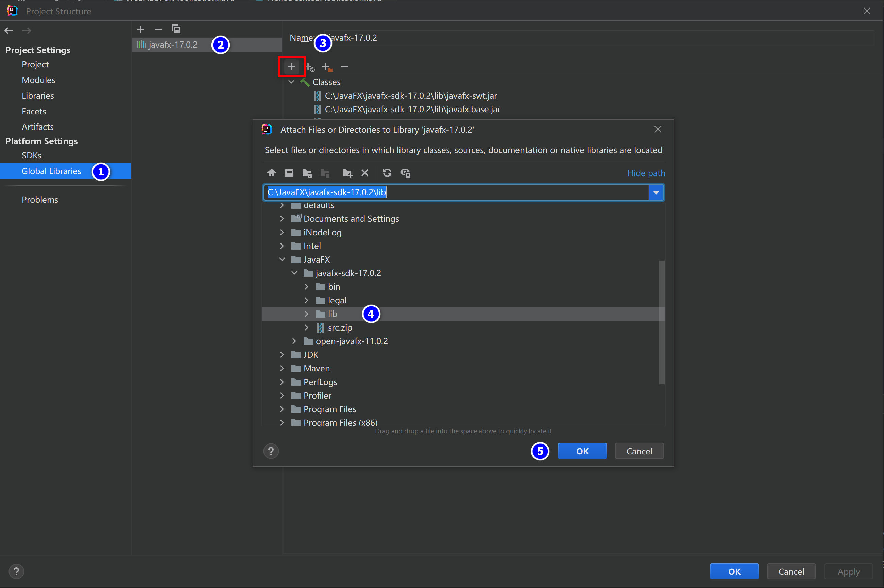Open Facets settings section

pyautogui.click(x=34, y=111)
